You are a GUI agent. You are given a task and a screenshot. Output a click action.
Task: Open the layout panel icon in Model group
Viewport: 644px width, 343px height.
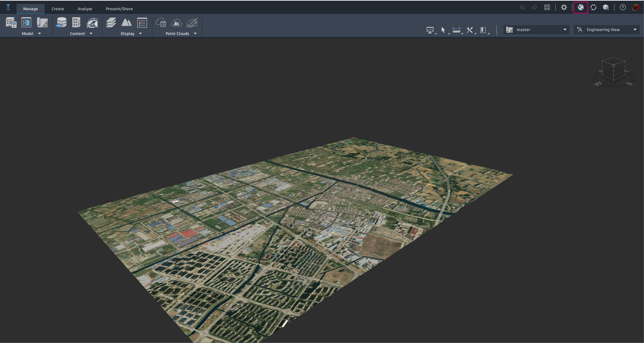tap(26, 23)
